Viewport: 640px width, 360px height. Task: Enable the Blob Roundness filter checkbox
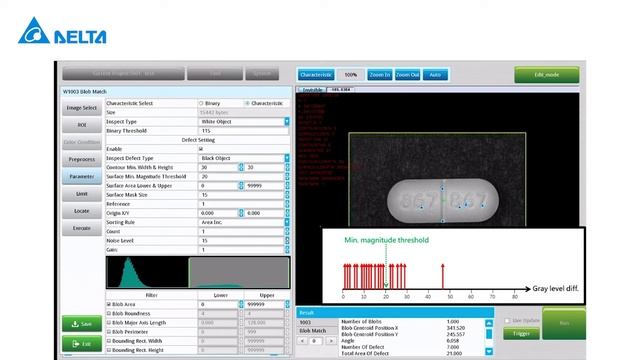click(109, 313)
